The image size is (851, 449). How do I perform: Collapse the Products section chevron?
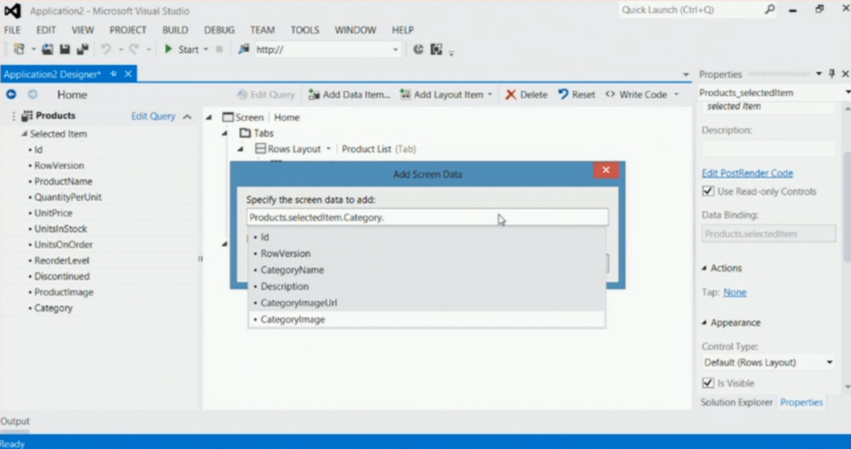tap(187, 116)
